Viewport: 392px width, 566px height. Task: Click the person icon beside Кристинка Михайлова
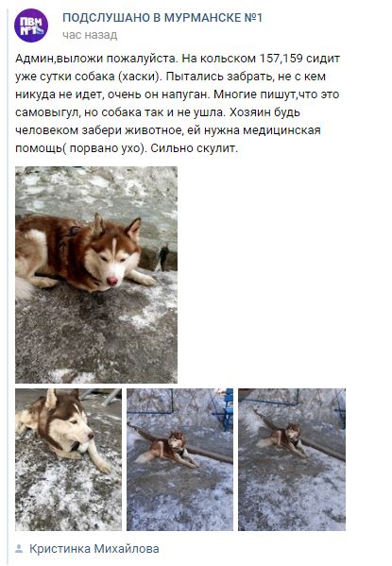click(19, 549)
